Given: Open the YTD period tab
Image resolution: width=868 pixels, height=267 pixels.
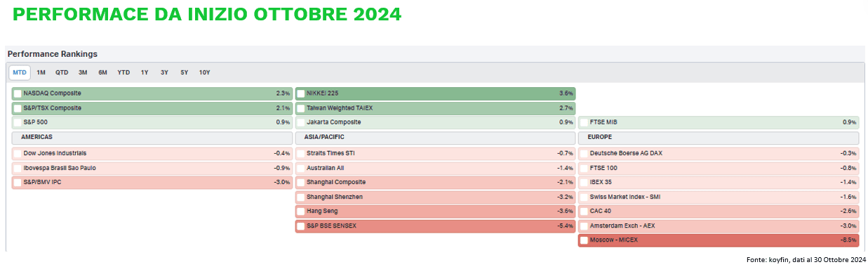Looking at the screenshot, I should coord(123,72).
